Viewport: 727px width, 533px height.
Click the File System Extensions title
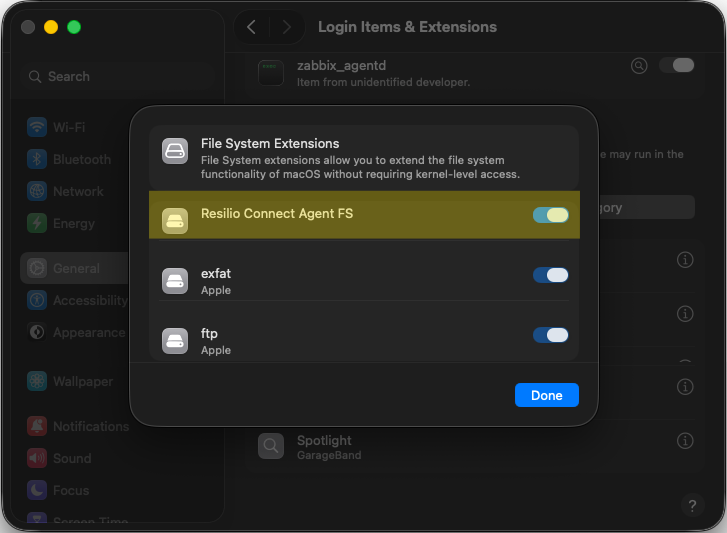tap(270, 144)
